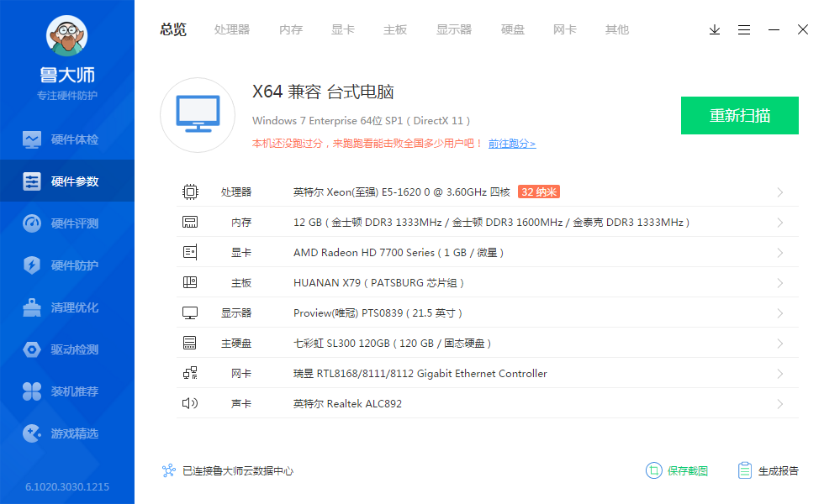The height and width of the screenshot is (504, 824).
Task: Open 装机推荐 section
Action: (x=67, y=391)
